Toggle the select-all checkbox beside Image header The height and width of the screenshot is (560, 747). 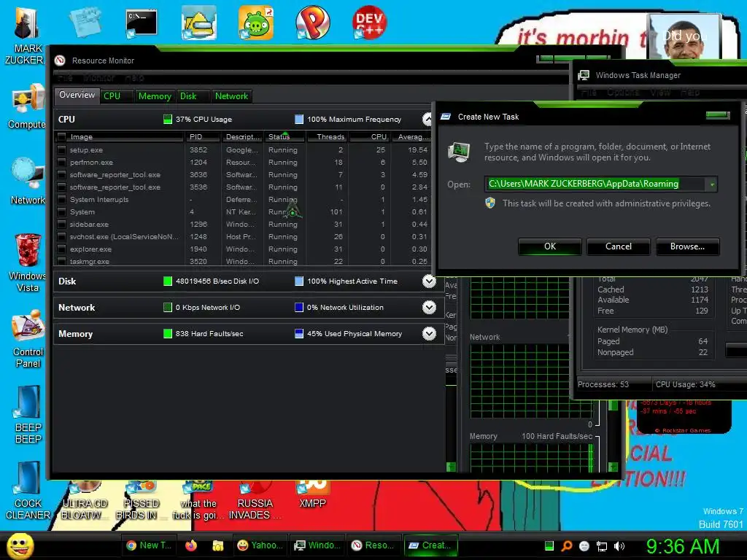click(x=61, y=136)
